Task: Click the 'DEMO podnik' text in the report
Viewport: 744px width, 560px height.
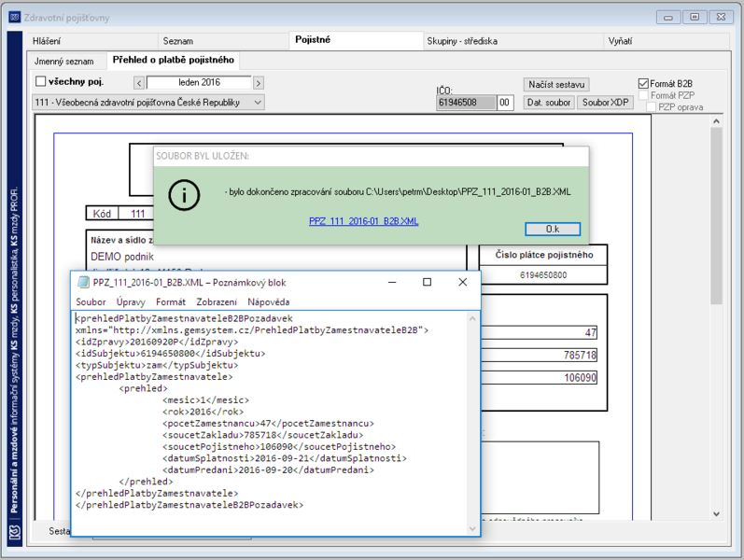Action: tap(122, 257)
